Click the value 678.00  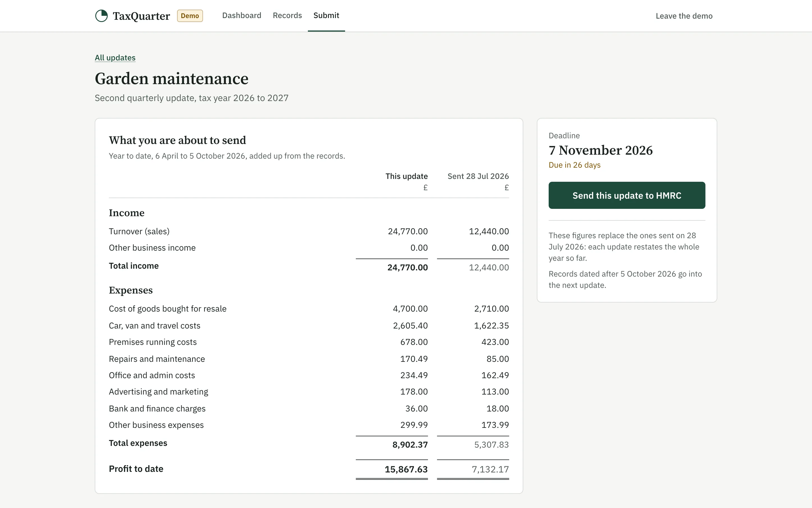[x=414, y=342]
